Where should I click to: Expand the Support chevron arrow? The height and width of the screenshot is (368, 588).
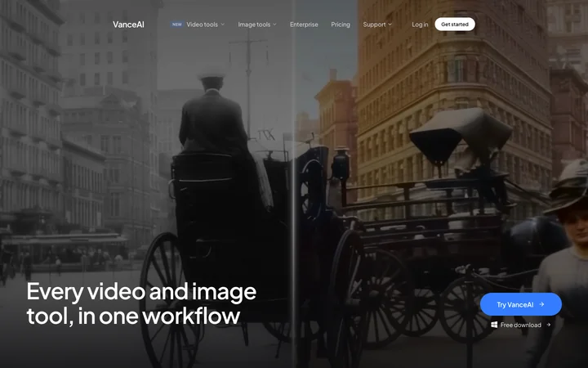(390, 25)
